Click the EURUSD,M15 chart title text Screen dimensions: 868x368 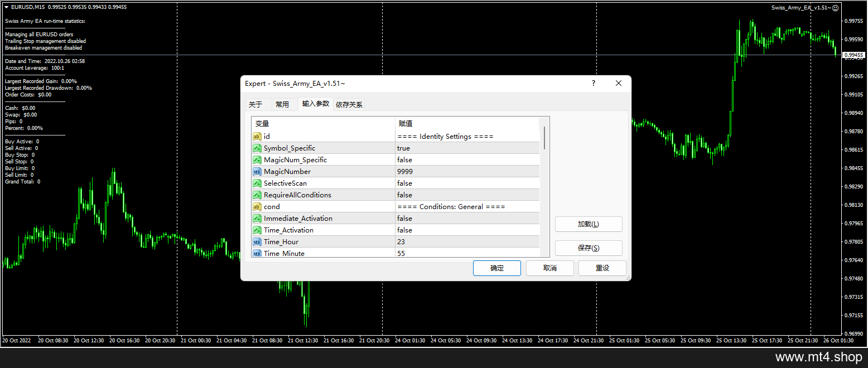pyautogui.click(x=28, y=7)
